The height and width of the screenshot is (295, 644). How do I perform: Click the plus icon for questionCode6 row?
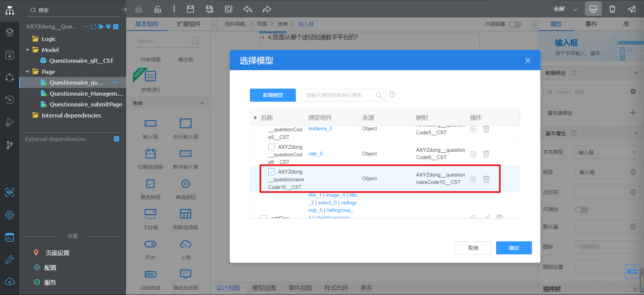tap(473, 154)
